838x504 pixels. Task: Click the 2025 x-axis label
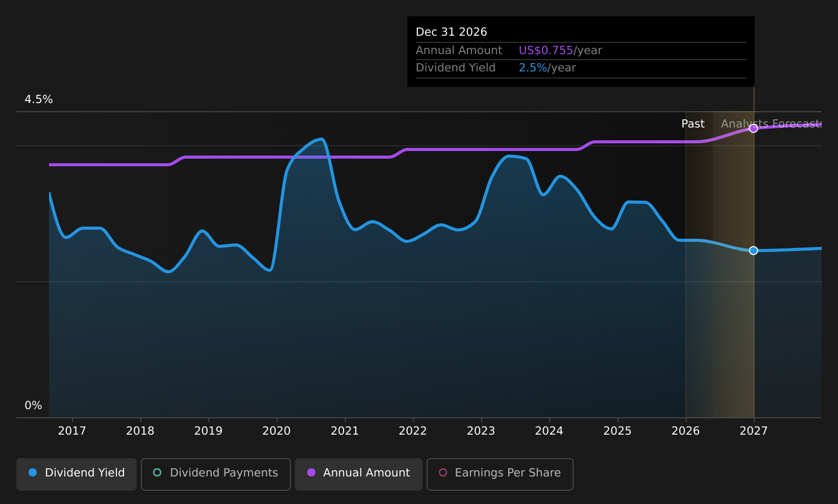click(x=618, y=431)
